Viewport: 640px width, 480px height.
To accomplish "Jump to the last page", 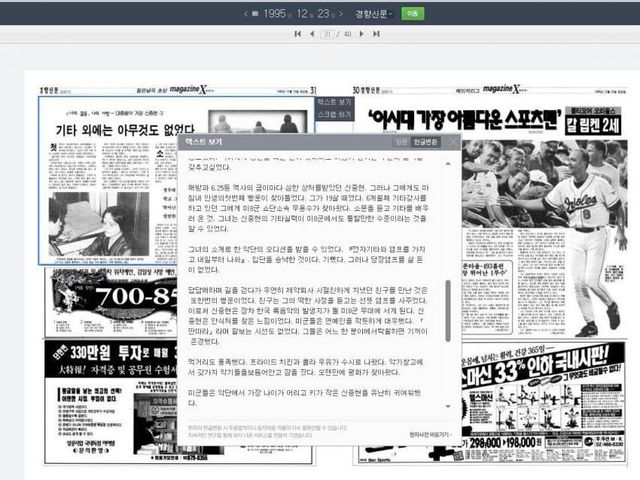I will click(x=375, y=34).
